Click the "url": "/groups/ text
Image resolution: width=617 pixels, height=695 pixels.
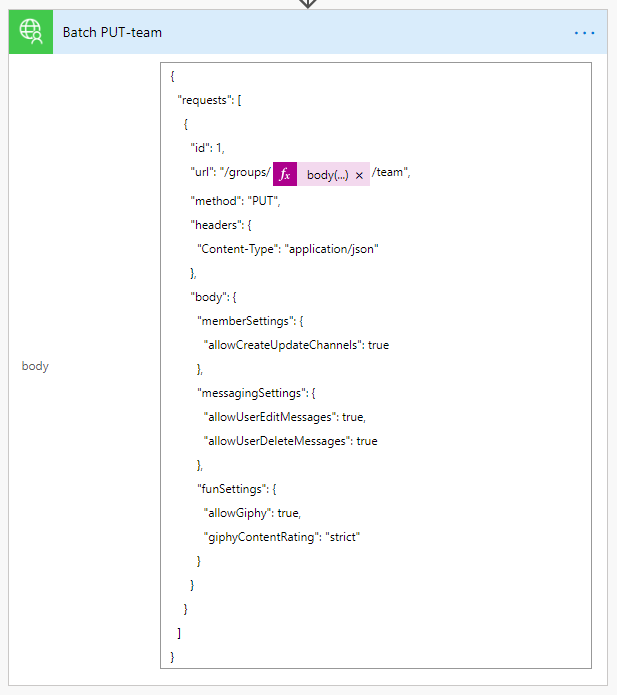coord(230,172)
